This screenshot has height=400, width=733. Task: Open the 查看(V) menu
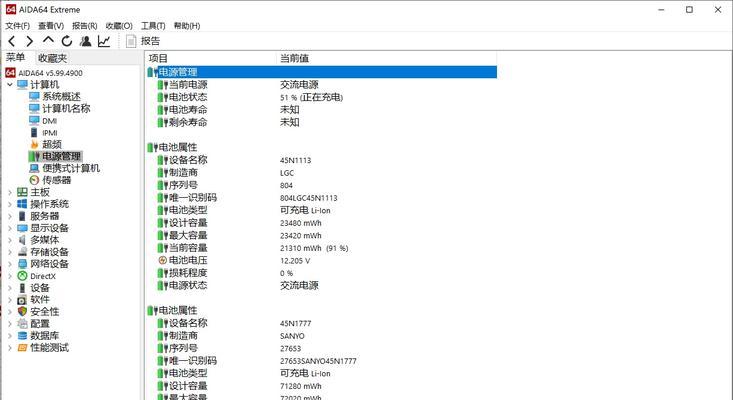[x=51, y=26]
